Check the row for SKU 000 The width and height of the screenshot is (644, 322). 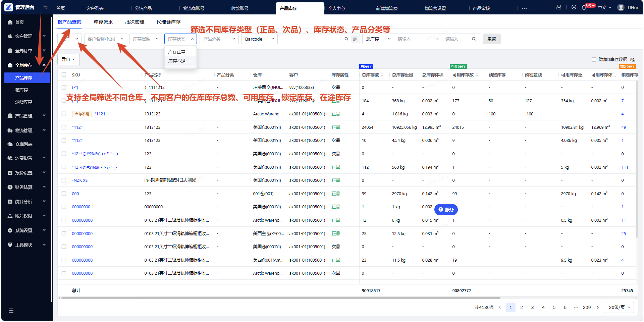(x=64, y=194)
